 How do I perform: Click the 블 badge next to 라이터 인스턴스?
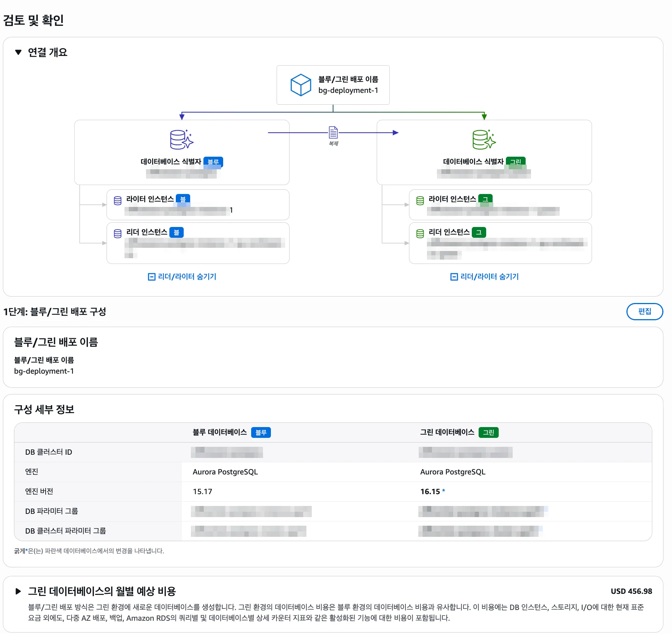pos(183,199)
